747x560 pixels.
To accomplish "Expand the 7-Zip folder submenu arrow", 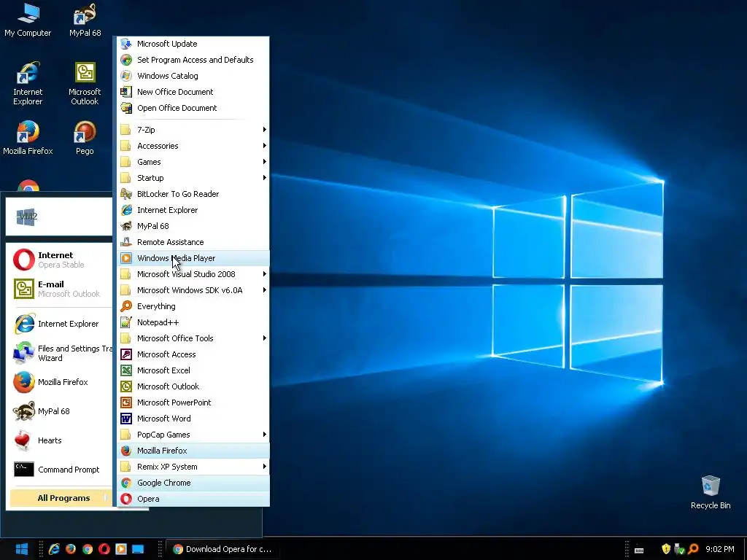I will [264, 130].
